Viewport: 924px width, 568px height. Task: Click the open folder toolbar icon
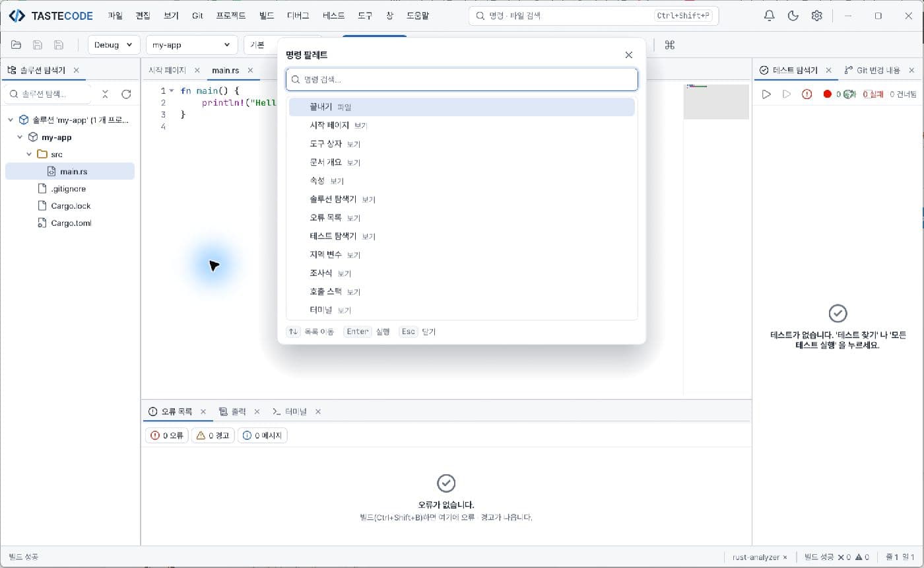click(16, 45)
